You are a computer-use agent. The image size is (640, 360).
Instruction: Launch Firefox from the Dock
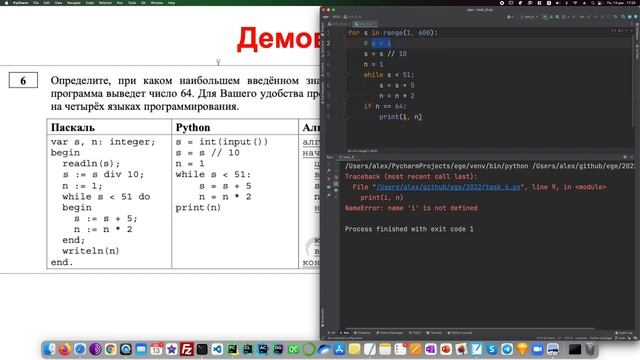point(64,349)
